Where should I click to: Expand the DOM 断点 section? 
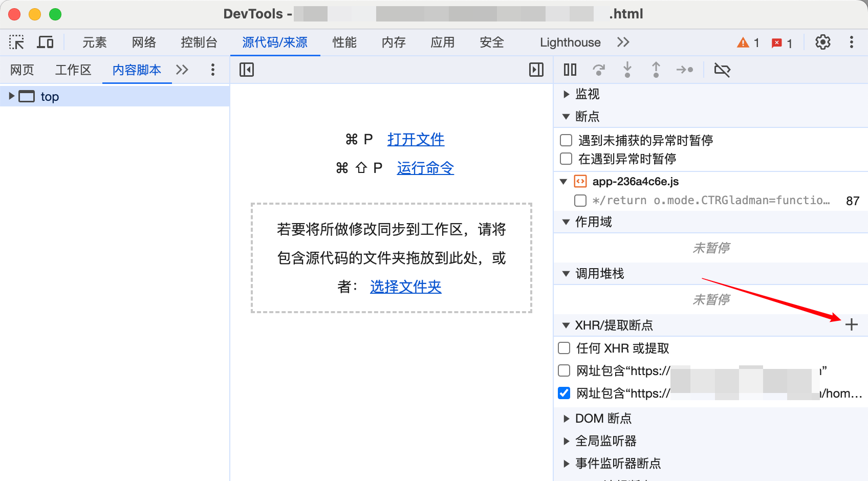[566, 419]
